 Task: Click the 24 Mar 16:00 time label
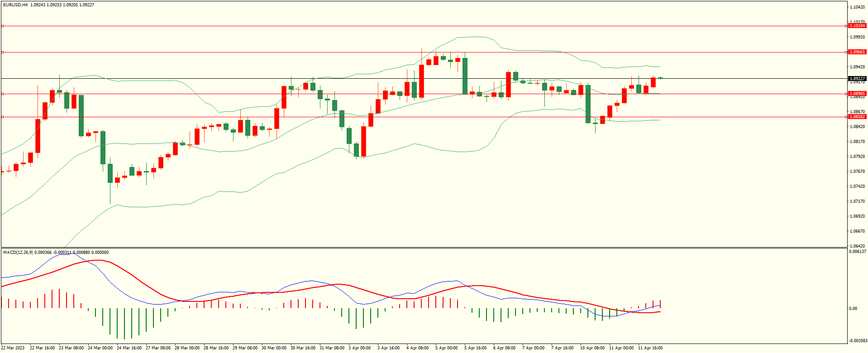click(x=129, y=348)
